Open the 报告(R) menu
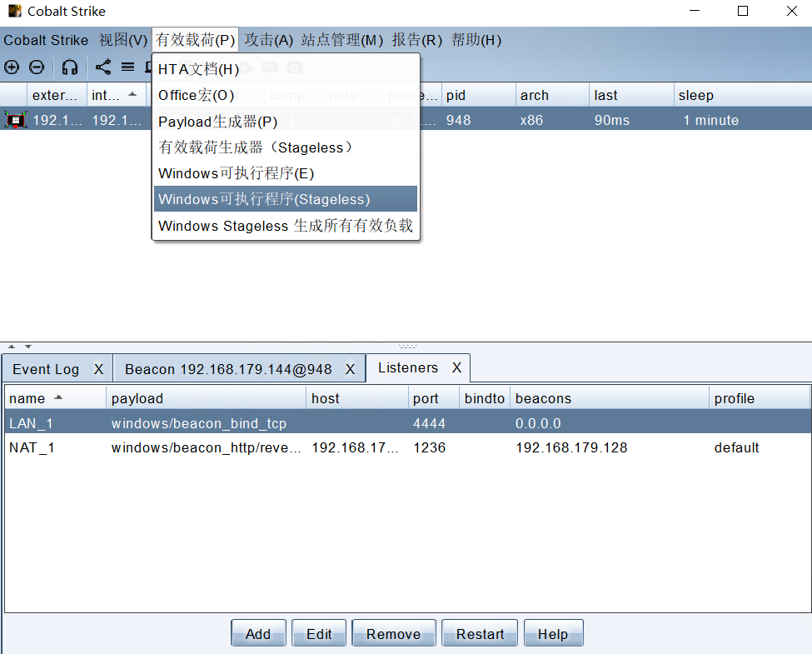 pos(417,40)
